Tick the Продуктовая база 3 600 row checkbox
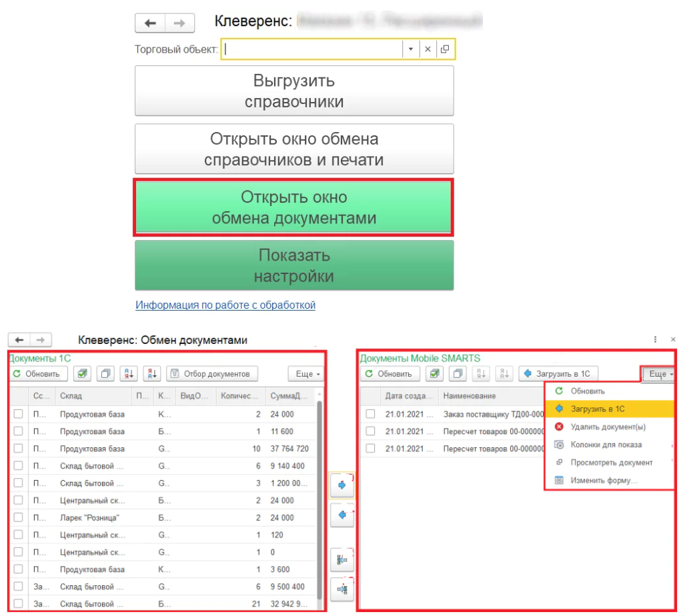683x616 pixels. (18, 569)
